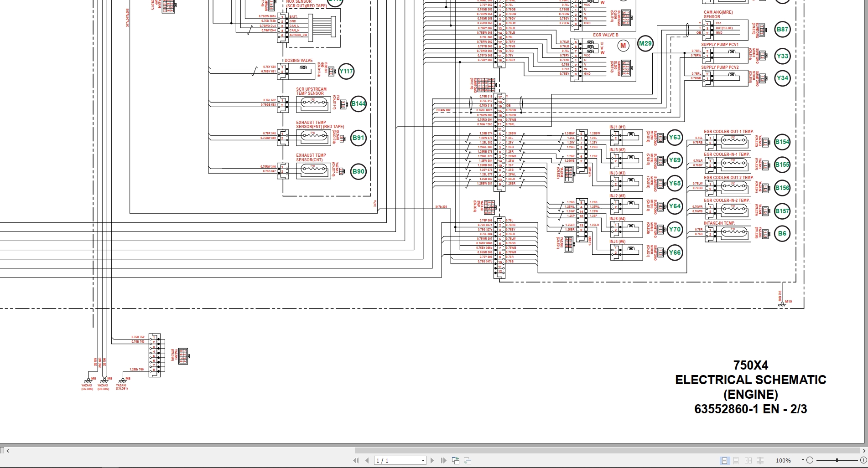
Task: Select the two-page side-by-side view icon
Action: pos(748,460)
